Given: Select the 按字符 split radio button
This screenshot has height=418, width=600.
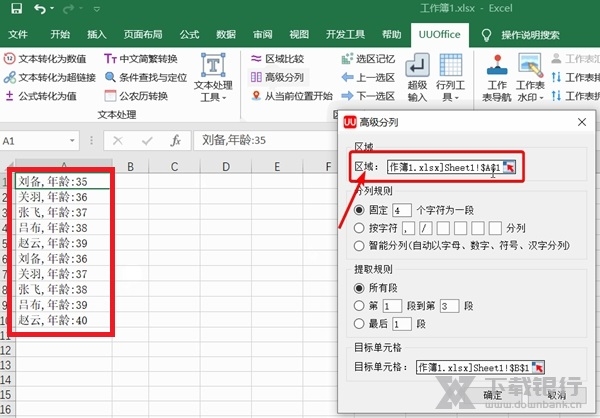Looking at the screenshot, I should 359,228.
